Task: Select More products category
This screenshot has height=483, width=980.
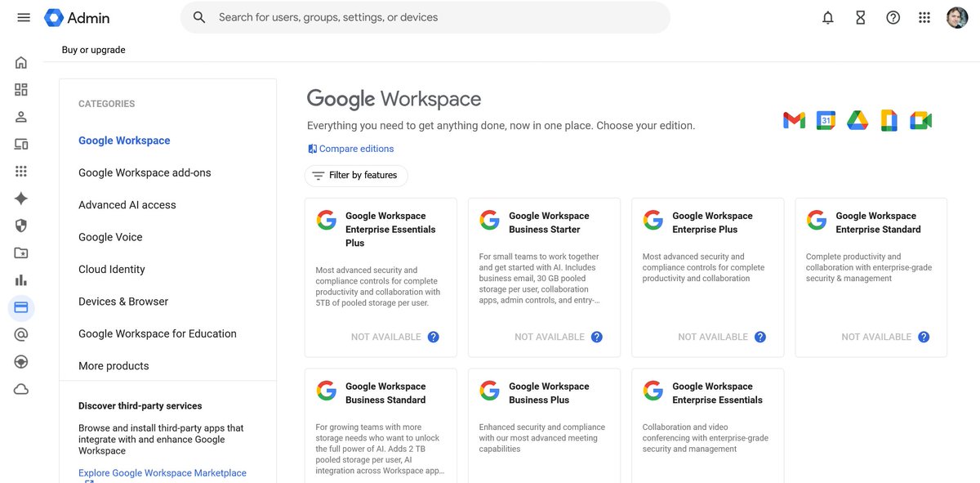Action: click(x=114, y=366)
